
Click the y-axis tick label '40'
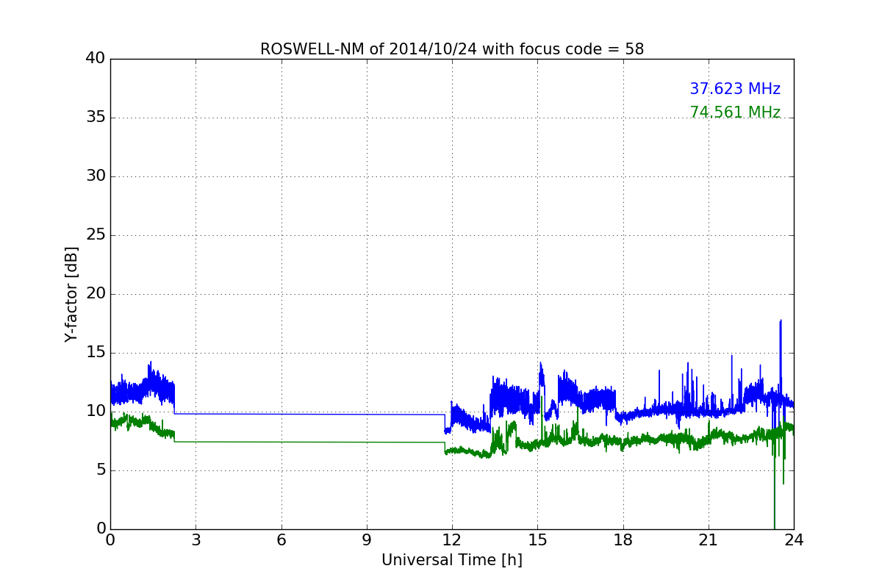pos(96,59)
